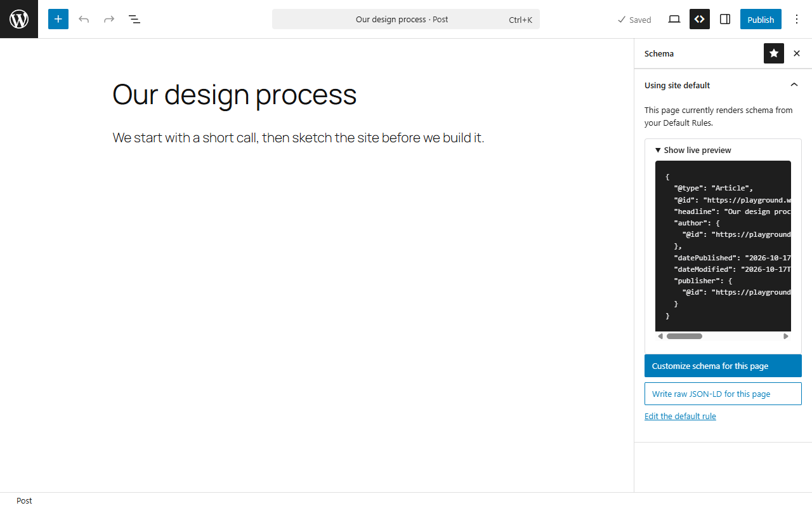Viewport: 812px width, 508px height.
Task: Open the three-dot Options menu
Action: [797, 19]
